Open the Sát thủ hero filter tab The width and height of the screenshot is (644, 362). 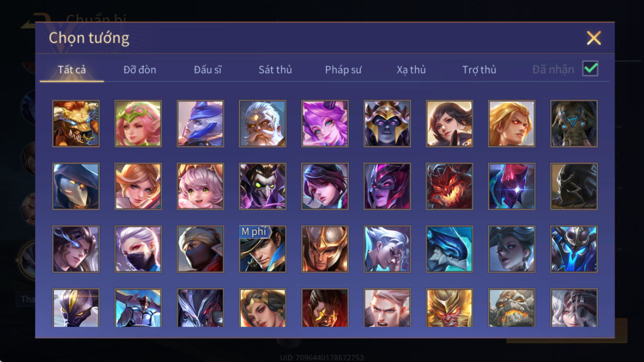click(x=275, y=69)
